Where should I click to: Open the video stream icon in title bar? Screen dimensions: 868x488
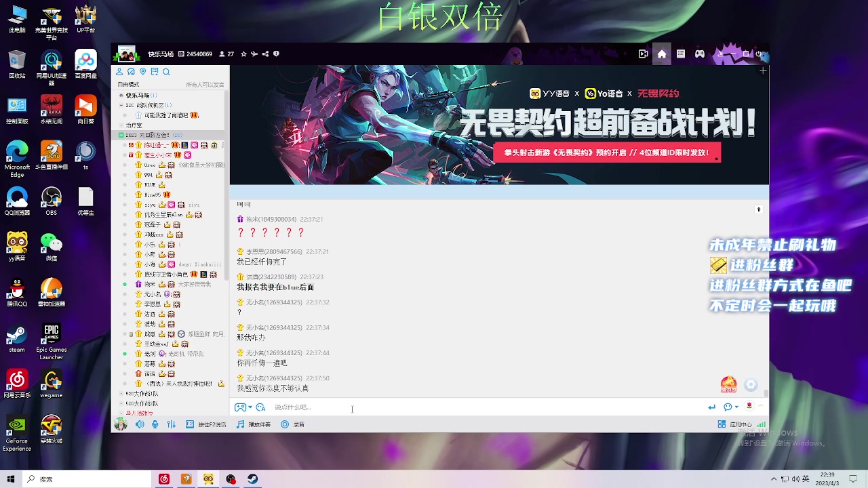pyautogui.click(x=643, y=54)
